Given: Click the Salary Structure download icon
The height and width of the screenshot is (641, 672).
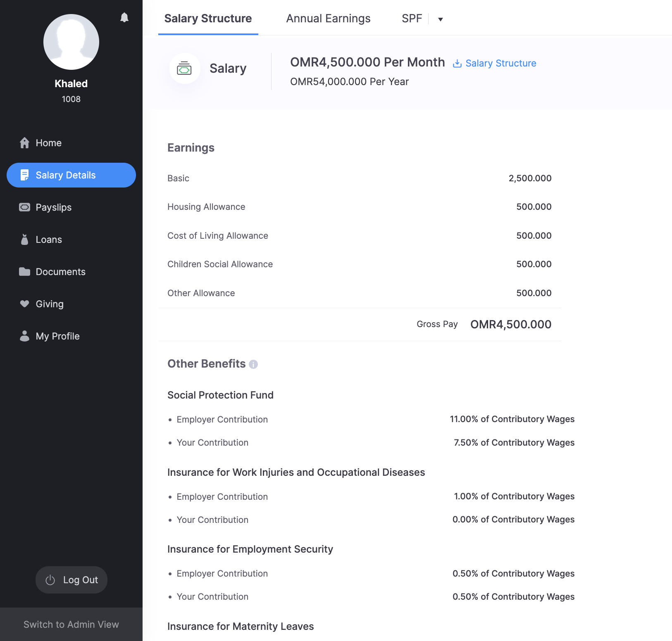Looking at the screenshot, I should coord(457,64).
